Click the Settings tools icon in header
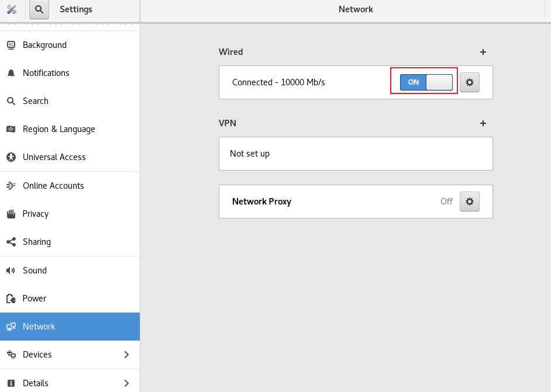The image size is (551, 392). pyautogui.click(x=11, y=9)
